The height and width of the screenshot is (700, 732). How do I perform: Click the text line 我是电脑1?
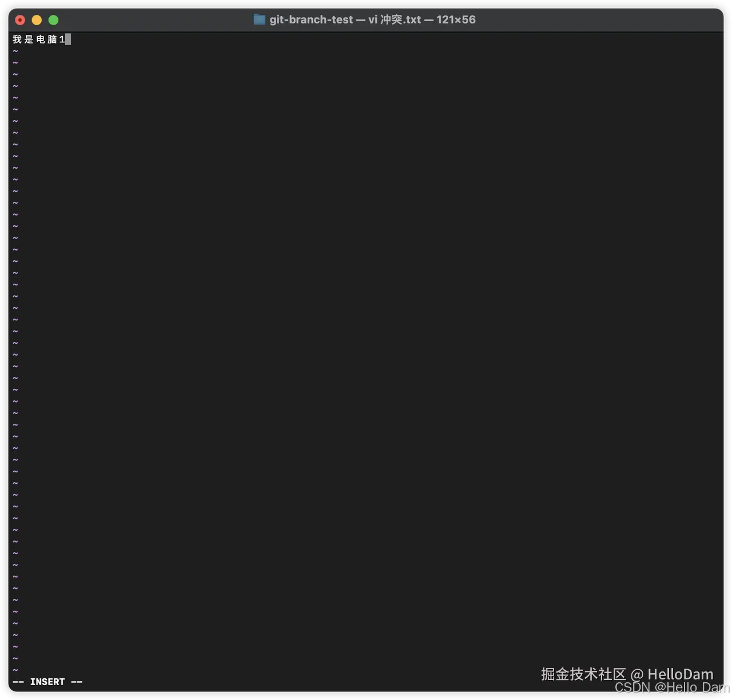click(x=39, y=39)
